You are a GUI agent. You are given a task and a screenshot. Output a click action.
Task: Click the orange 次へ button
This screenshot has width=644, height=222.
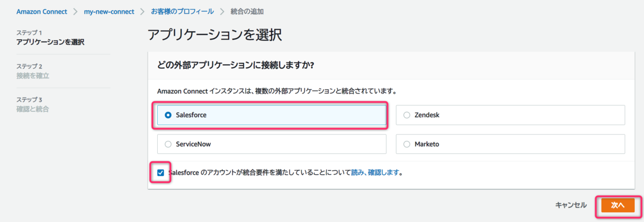[618, 205]
